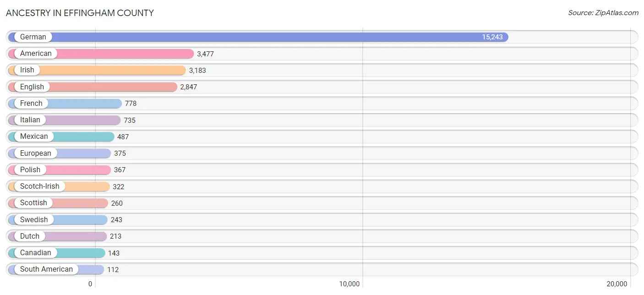
Task: Select the 10,000 axis label
Action: point(349,284)
